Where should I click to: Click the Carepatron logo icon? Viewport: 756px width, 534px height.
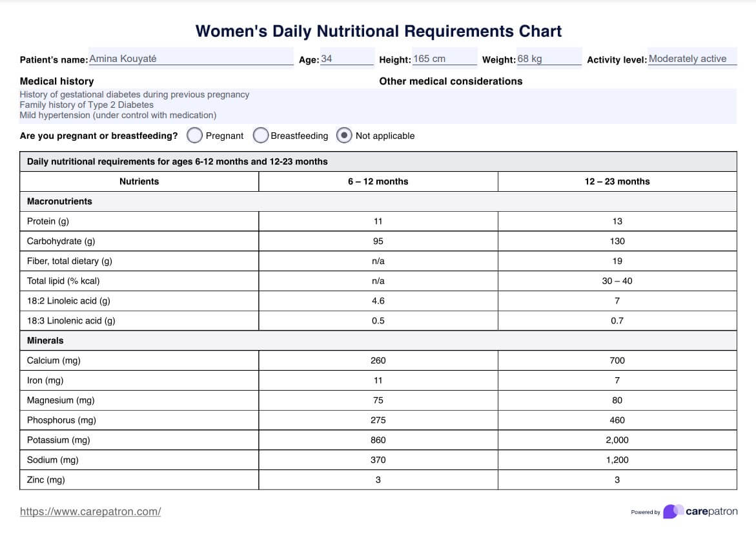[673, 511]
